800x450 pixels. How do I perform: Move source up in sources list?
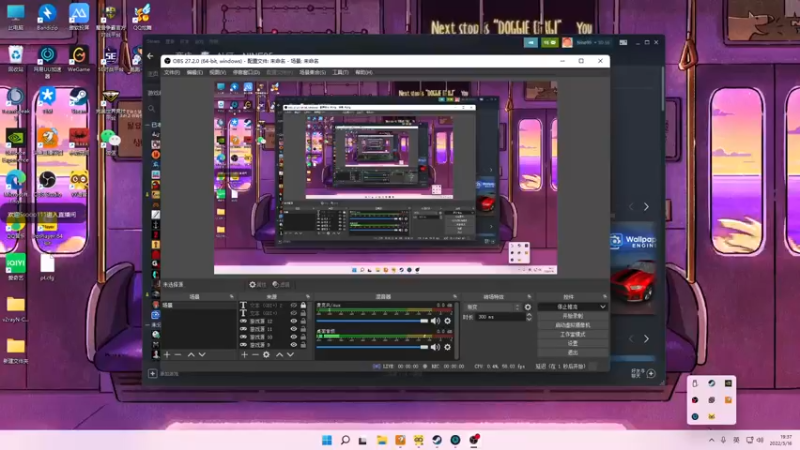279,355
